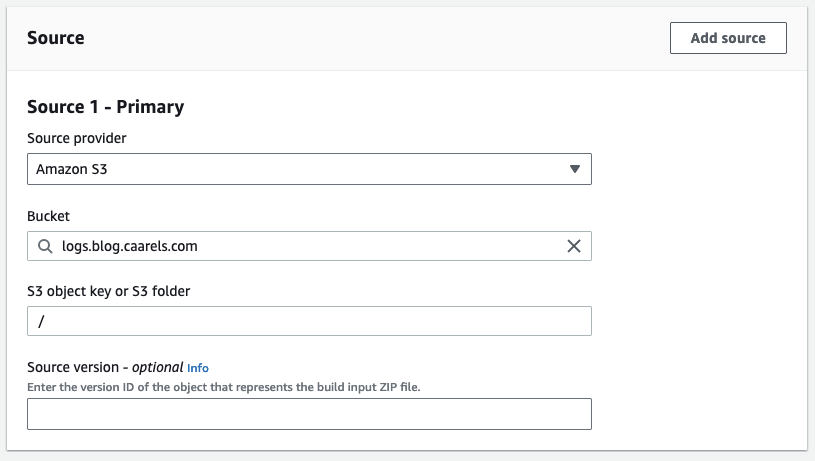Click the dropdown arrow beside Amazon S3

click(x=574, y=169)
